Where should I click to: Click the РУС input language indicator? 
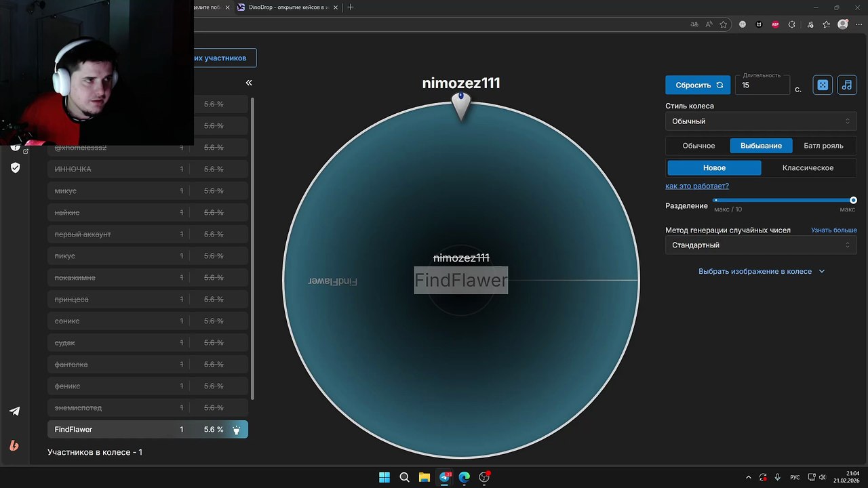pyautogui.click(x=795, y=477)
